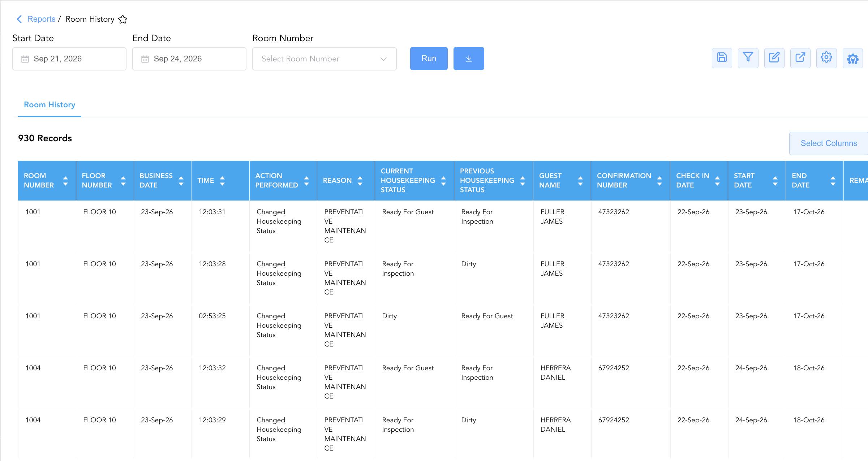This screenshot has width=868, height=461.
Task: Click the open-in-new-window export icon
Action: click(800, 58)
